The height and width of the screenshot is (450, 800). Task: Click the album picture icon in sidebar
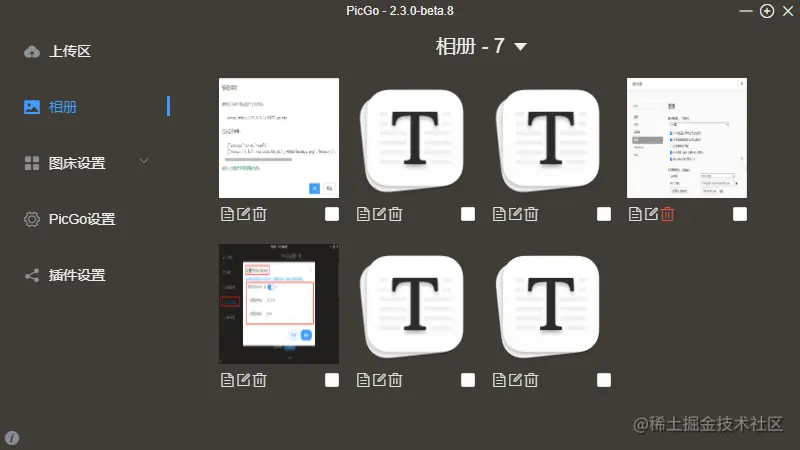point(32,107)
